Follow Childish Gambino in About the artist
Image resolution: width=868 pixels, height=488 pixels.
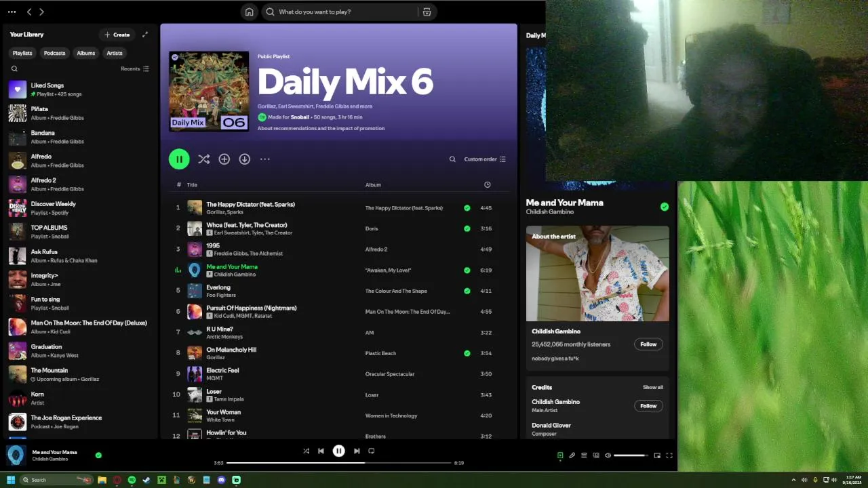648,344
